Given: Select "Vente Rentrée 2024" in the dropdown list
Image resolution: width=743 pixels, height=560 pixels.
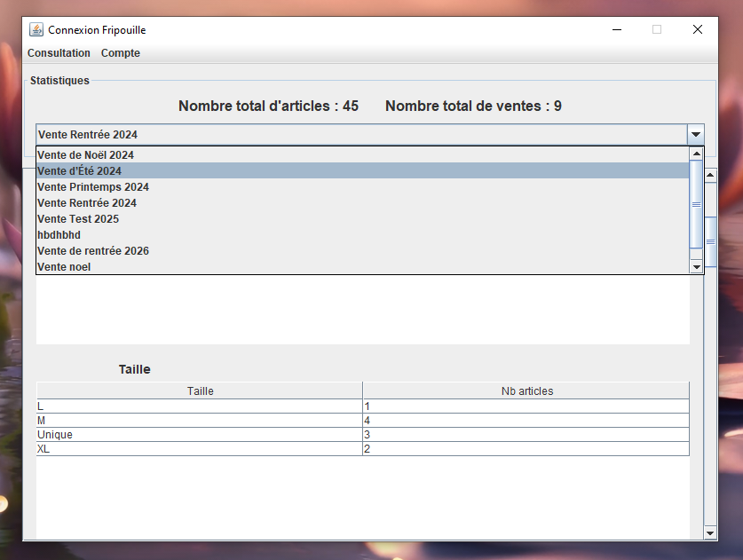Looking at the screenshot, I should point(87,203).
